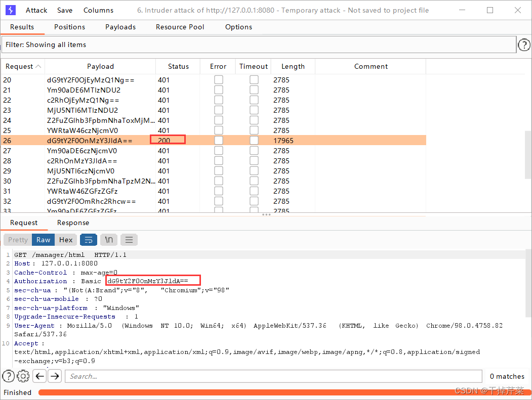Viewport: 532px width, 400px height.
Task: Click the attack progress bar
Action: click(x=284, y=392)
